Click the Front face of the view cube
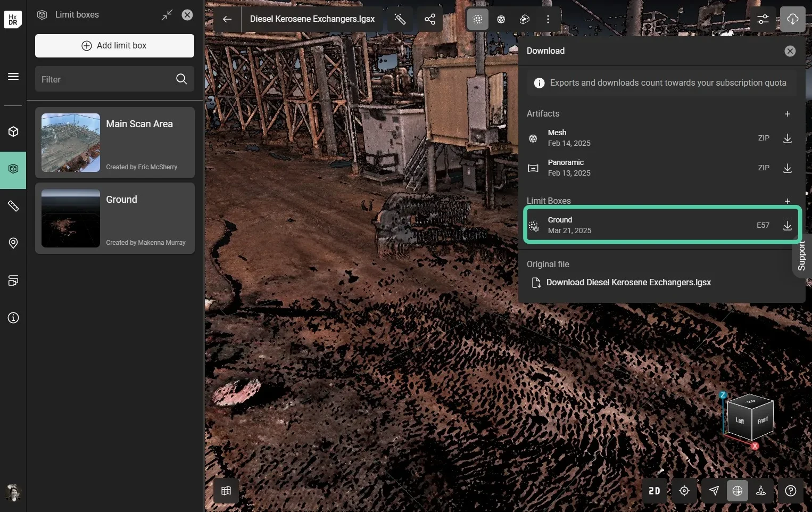The width and height of the screenshot is (812, 512). point(763,421)
